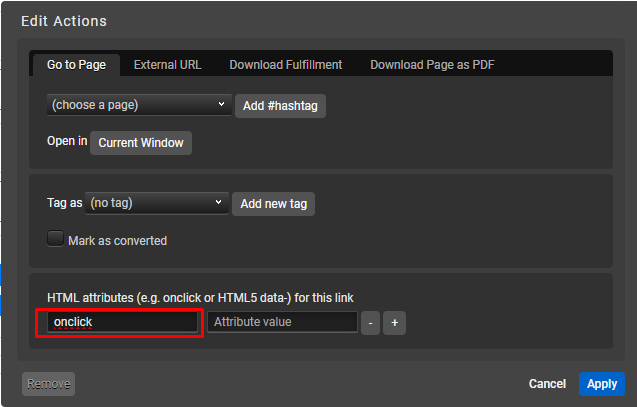Toggle the Current Window open-in button

[x=141, y=143]
